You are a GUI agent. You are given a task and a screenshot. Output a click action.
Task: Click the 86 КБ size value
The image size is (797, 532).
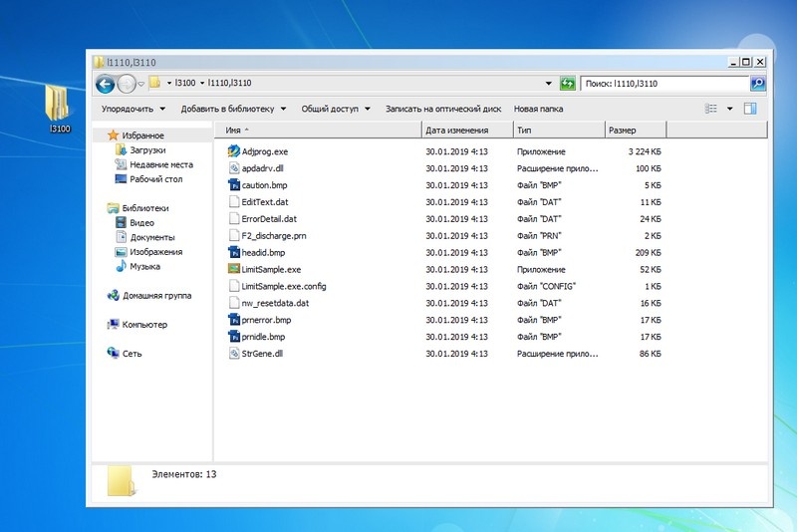click(x=651, y=354)
